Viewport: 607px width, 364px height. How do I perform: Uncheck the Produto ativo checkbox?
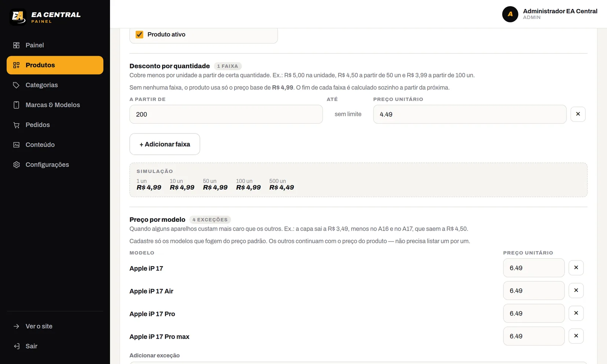click(140, 35)
